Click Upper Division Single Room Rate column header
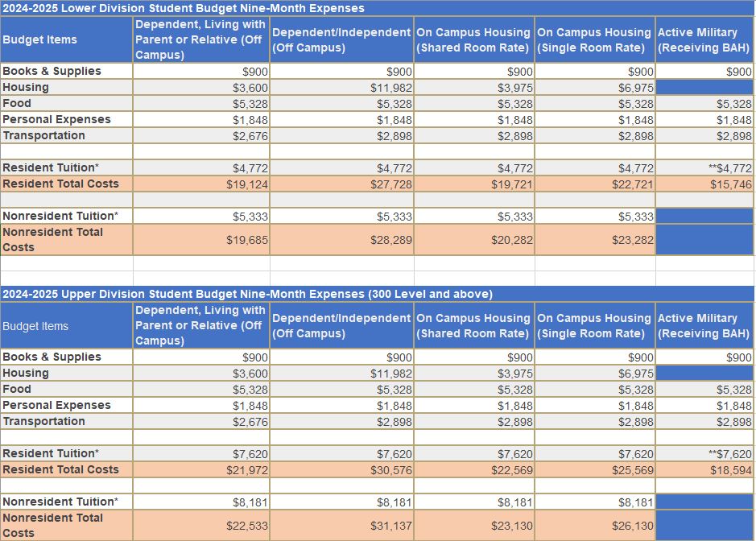Screen dimensions: 756x541 [x=594, y=325]
